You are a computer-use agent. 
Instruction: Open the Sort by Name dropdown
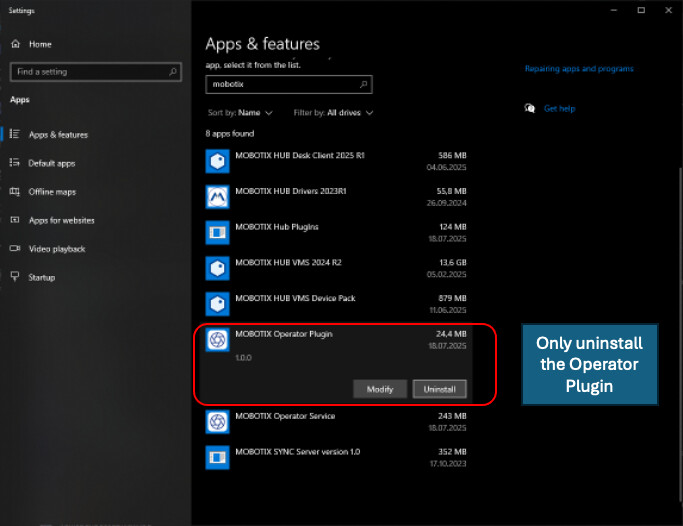click(x=240, y=113)
